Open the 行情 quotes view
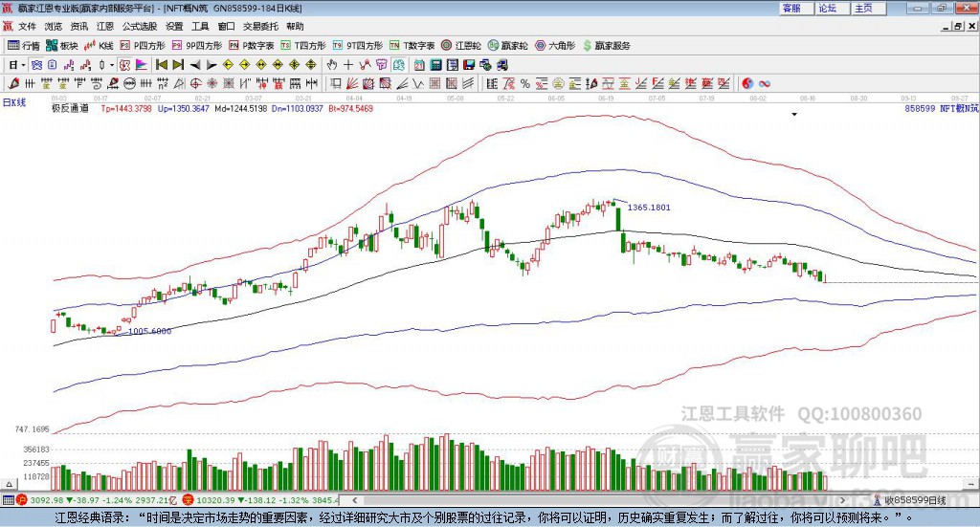The image size is (980, 527). [x=24, y=46]
